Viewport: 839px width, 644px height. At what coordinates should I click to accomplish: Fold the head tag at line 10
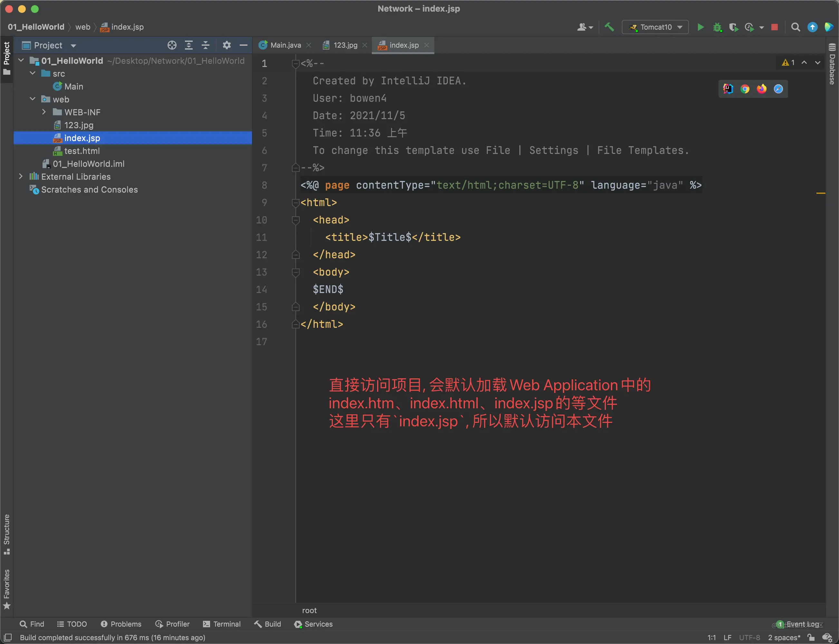click(295, 220)
